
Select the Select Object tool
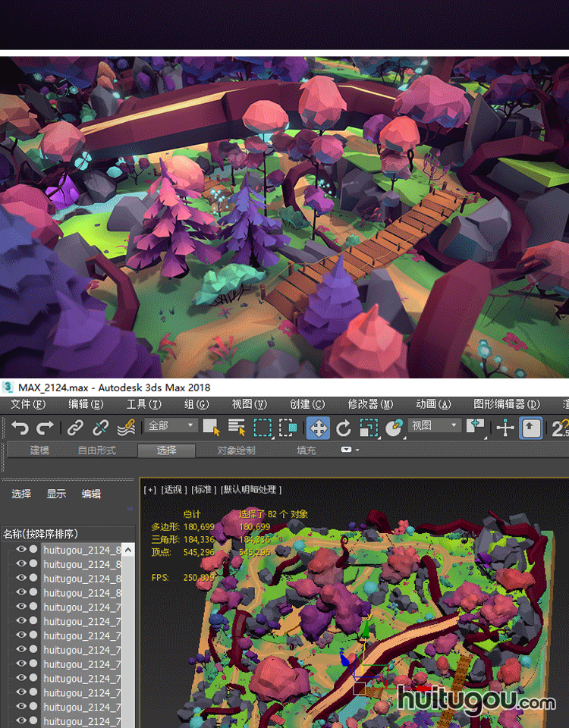(211, 428)
